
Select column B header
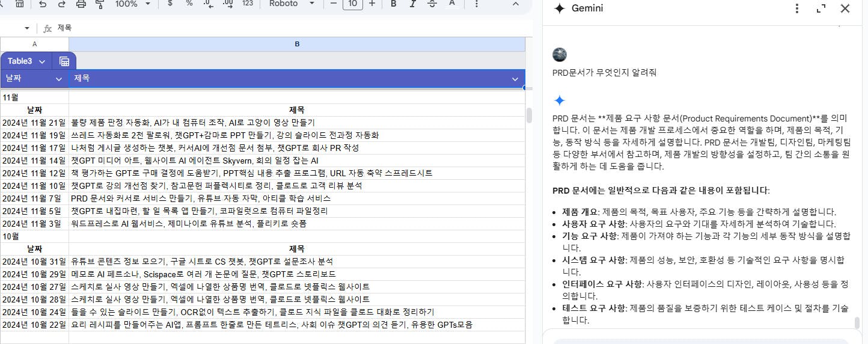[x=297, y=44]
